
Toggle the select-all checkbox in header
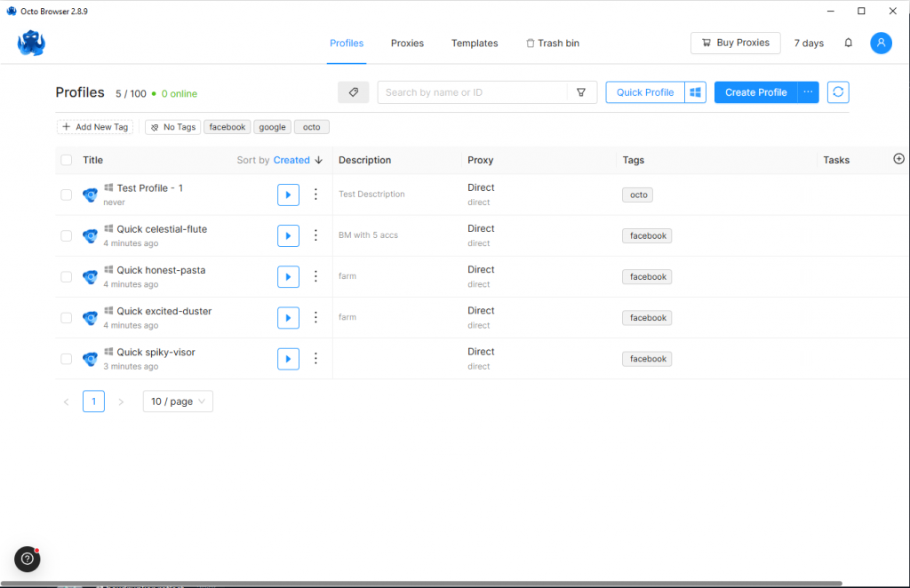click(x=67, y=160)
